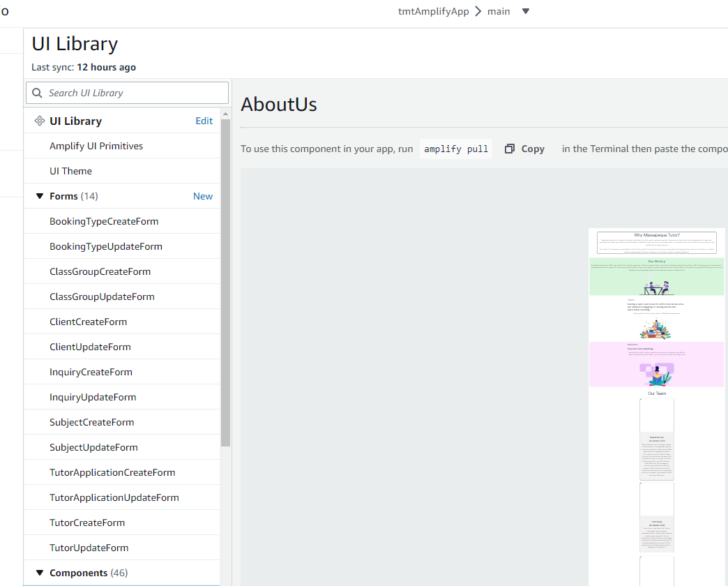Click the UI Library diamond icon

(40, 120)
